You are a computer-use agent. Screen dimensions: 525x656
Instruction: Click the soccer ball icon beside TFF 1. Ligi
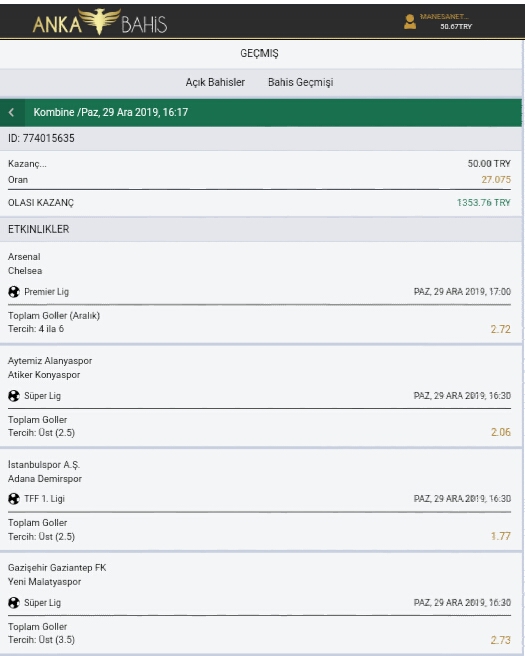(x=14, y=499)
